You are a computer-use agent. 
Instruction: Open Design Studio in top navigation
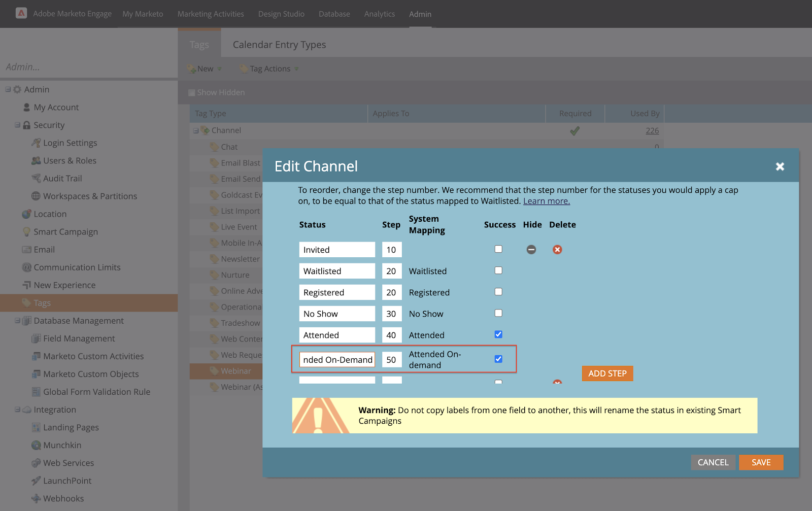281,14
